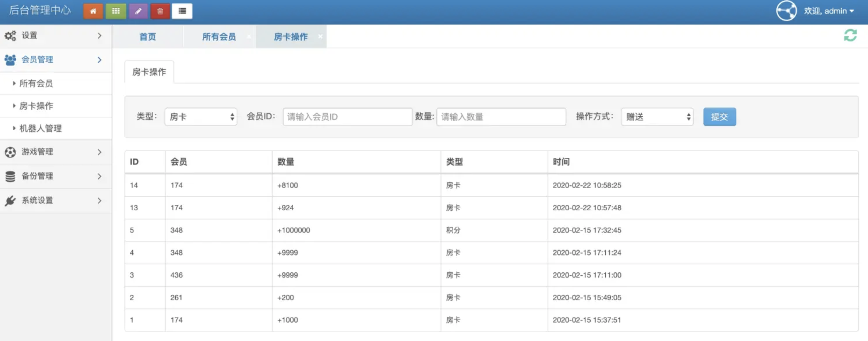Switch to the 所有会员 tab
868x341 pixels.
[219, 36]
